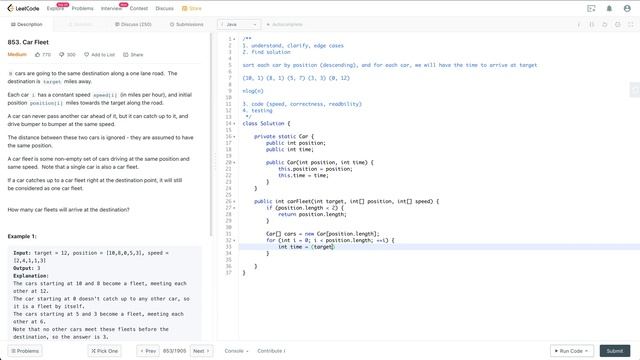Click the heart Add to List icon

tap(87, 54)
